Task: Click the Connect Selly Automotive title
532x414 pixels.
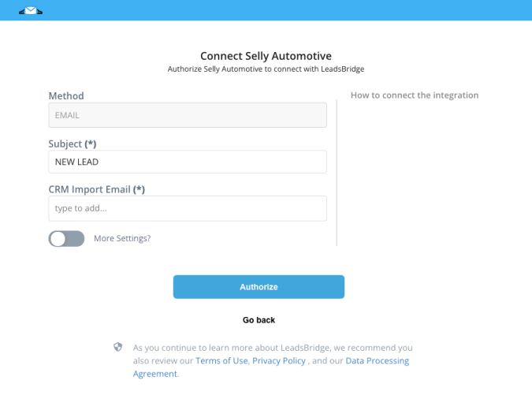Action: point(266,56)
